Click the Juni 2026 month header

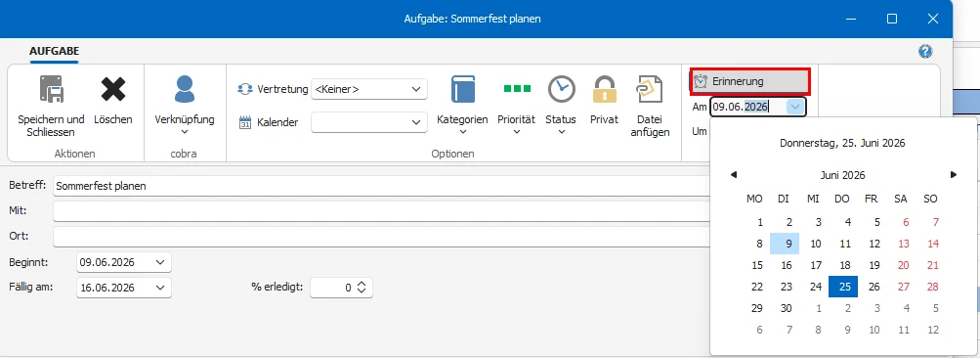[x=843, y=175]
